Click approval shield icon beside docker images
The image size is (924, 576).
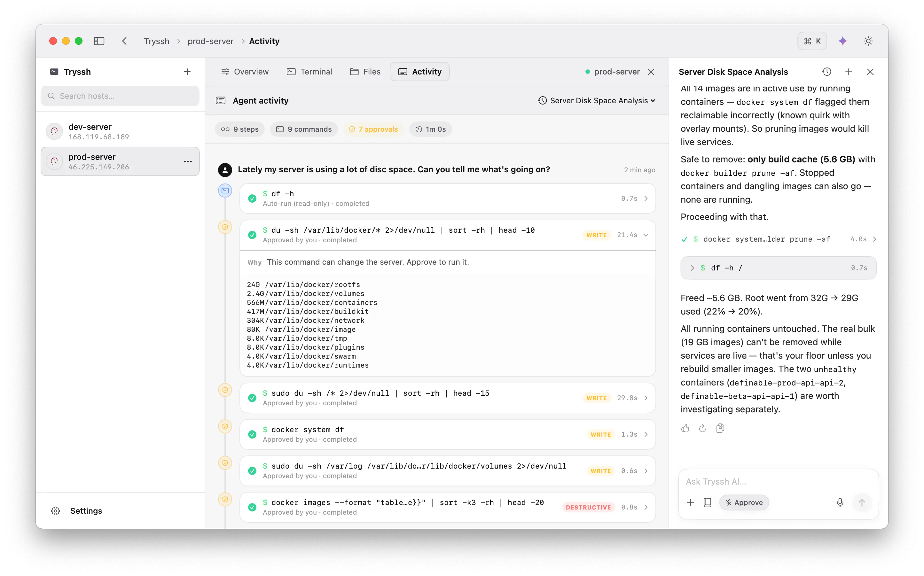[225, 499]
